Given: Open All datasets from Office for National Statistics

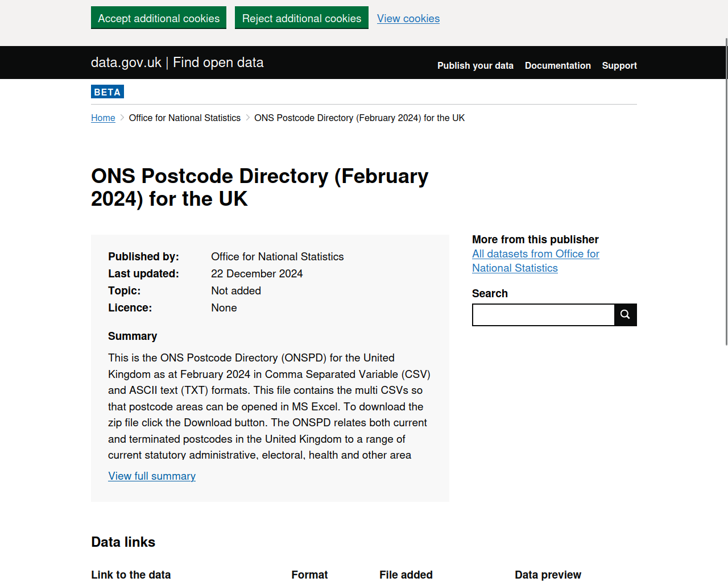Looking at the screenshot, I should pos(536,261).
